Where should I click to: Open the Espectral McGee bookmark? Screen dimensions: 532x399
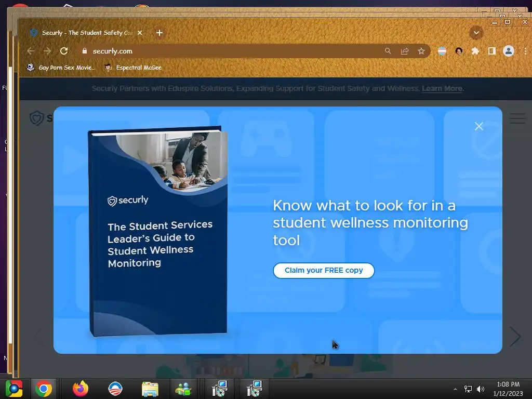pos(133,68)
